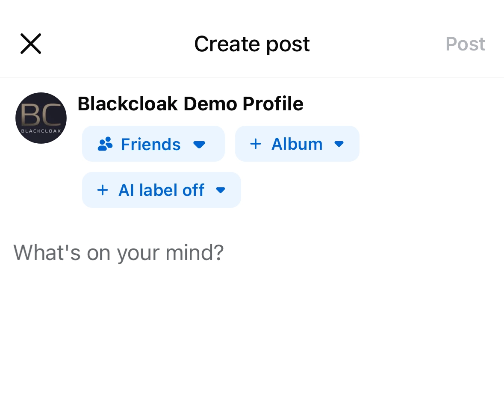Open the Friends audience selector
Viewport: 504px width, 420px height.
[153, 144]
